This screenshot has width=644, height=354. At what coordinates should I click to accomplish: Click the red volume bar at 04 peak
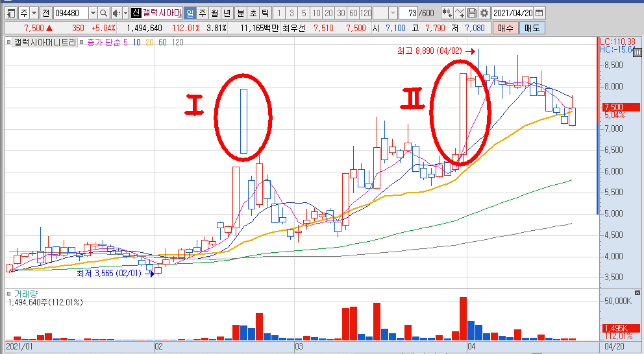(463, 318)
